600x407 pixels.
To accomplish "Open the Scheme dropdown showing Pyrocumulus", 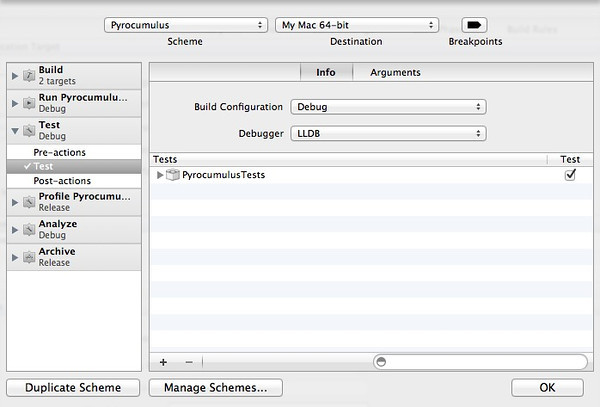I will click(x=186, y=25).
